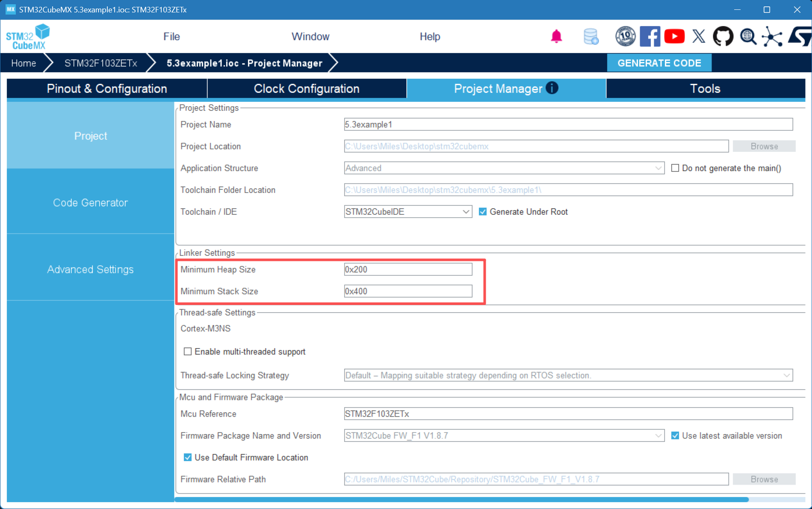Uncheck Generate Under Root checkbox
Screen dimensions: 812x509
[x=483, y=212]
